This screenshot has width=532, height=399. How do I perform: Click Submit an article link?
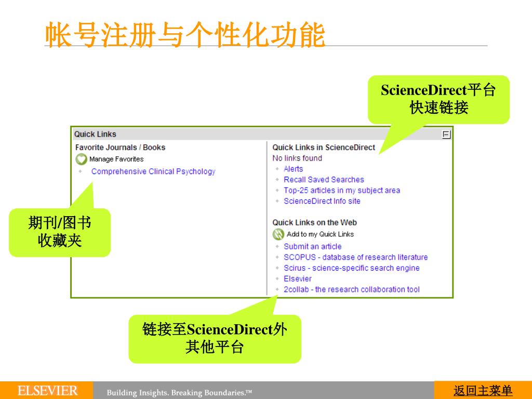pyautogui.click(x=312, y=247)
